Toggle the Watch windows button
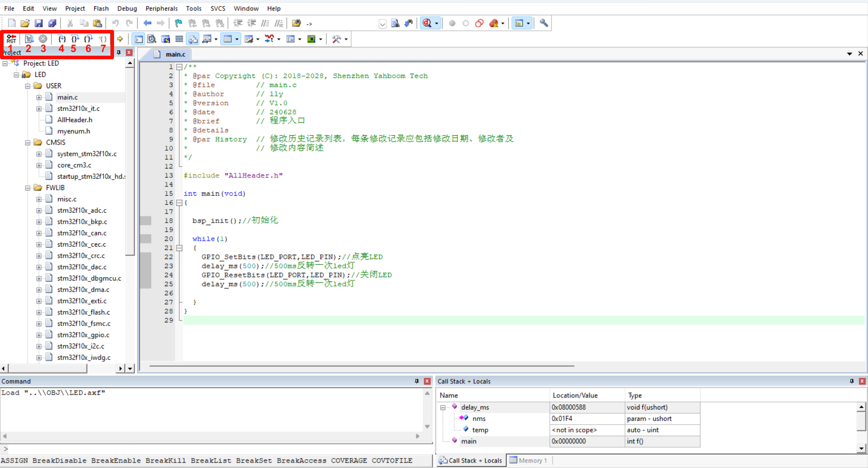Image resolution: width=868 pixels, height=468 pixels. click(x=207, y=39)
